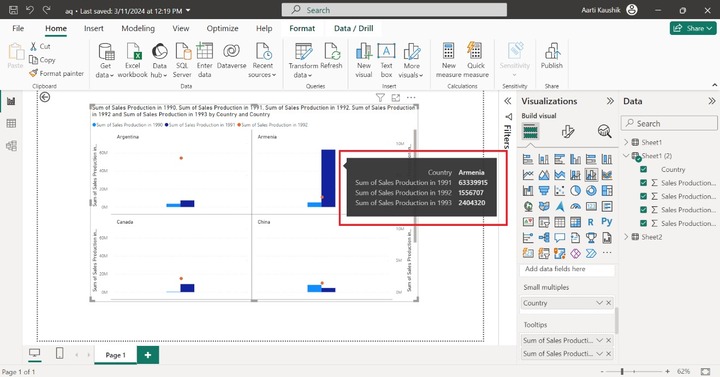Open Country field dropdown in Small multiples

[599, 303]
